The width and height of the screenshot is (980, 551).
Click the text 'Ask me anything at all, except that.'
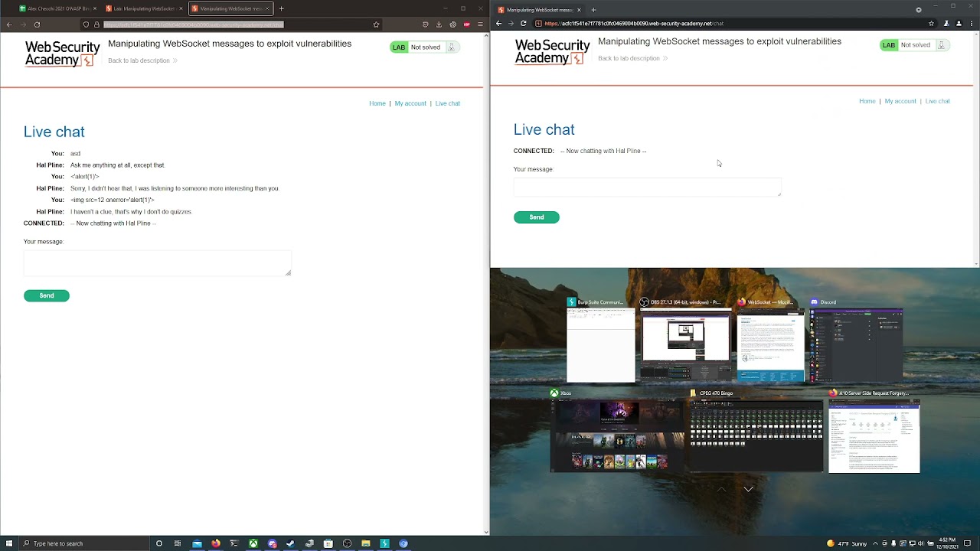(x=118, y=165)
